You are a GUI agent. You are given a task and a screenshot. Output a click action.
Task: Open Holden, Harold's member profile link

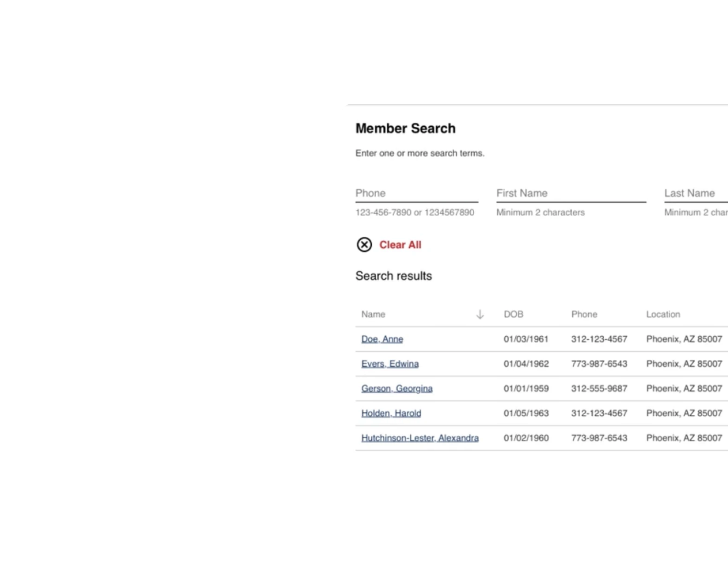click(391, 414)
